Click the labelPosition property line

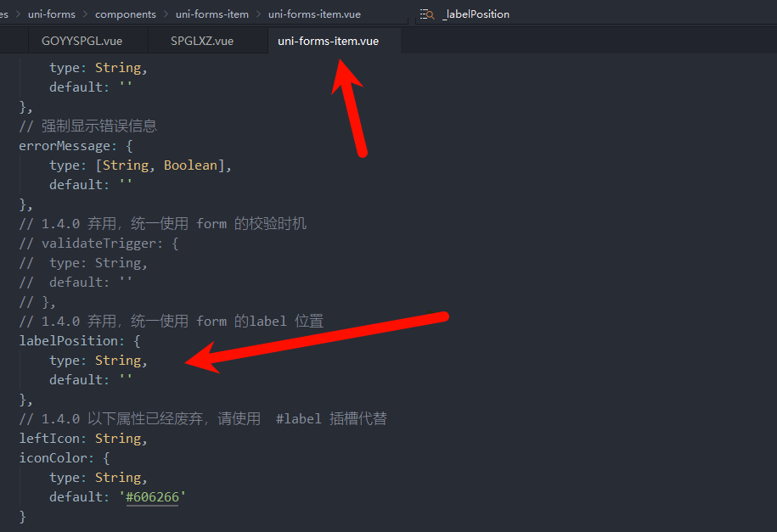[80, 341]
